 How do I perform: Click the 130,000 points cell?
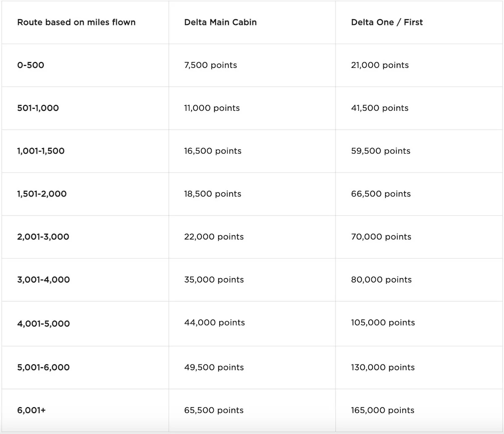[x=383, y=367]
